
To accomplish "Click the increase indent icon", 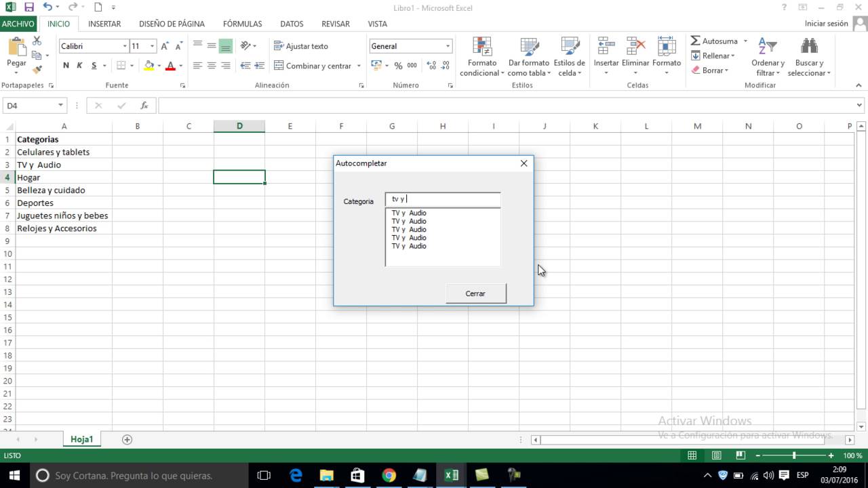I will pos(260,66).
